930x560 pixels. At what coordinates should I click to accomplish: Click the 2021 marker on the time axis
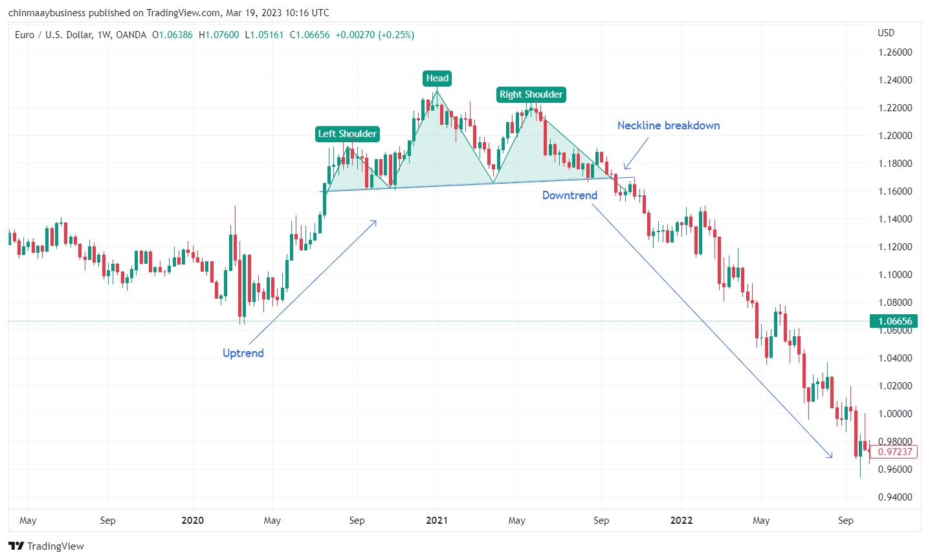pyautogui.click(x=437, y=521)
